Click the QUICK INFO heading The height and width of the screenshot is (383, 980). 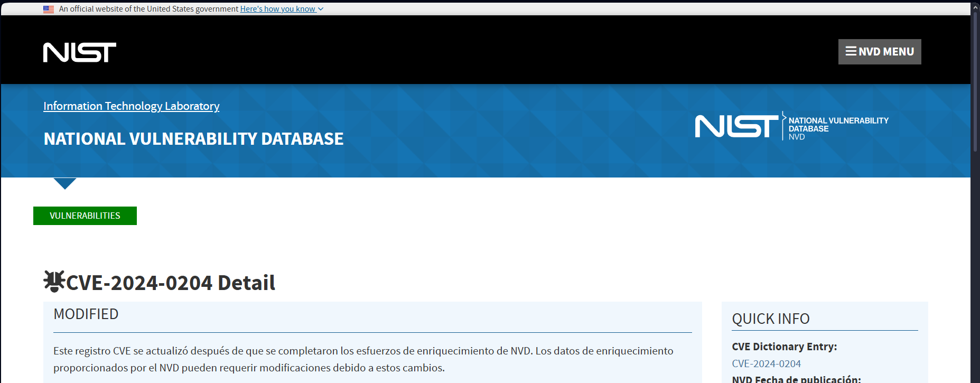[x=771, y=319]
